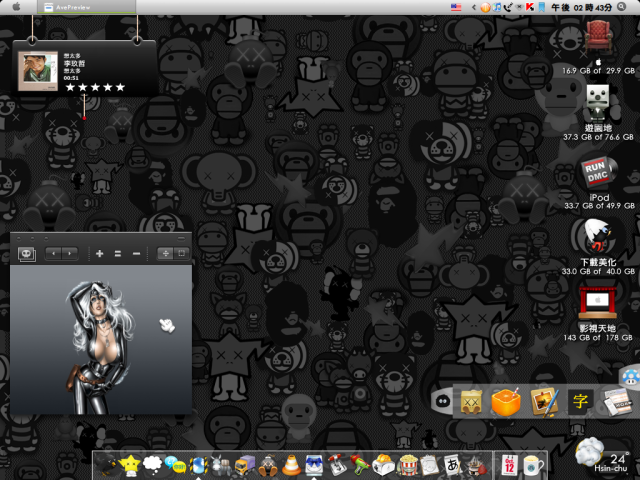The image size is (640, 480).
Task: Click the phone menu bar icon
Action: tap(508, 7)
